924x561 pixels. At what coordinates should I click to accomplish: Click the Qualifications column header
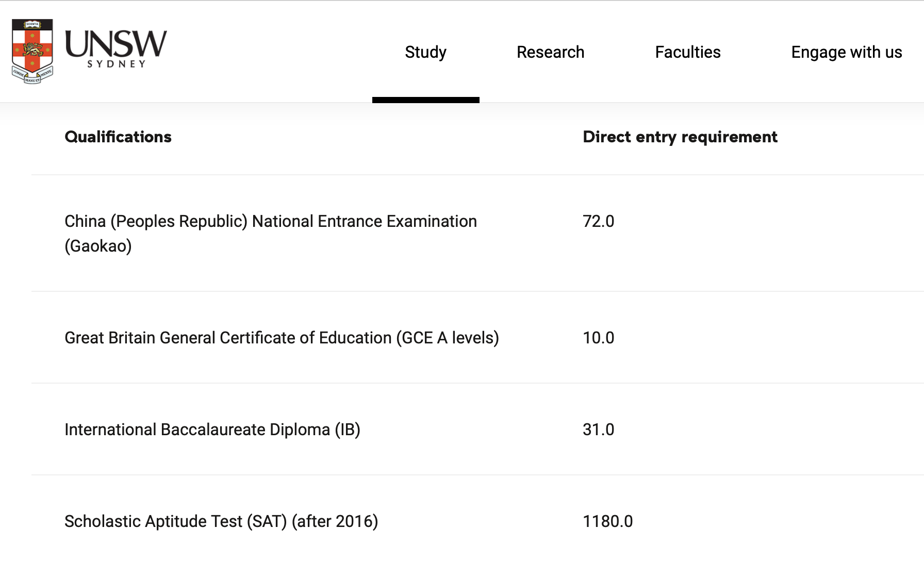tap(118, 137)
